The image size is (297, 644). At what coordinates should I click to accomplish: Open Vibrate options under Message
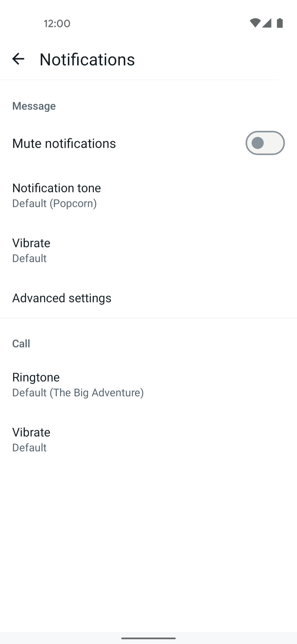pyautogui.click(x=31, y=243)
